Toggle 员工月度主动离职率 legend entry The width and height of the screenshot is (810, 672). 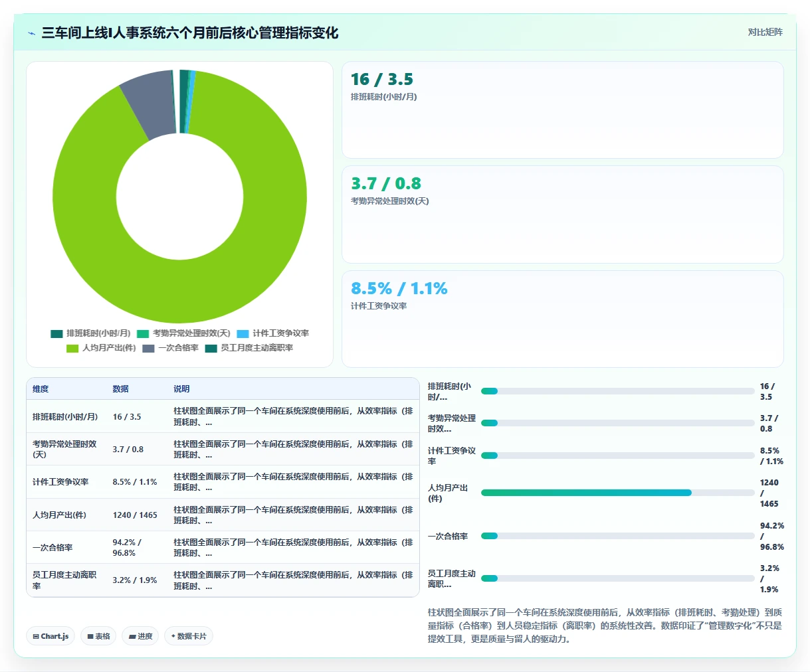(249, 348)
